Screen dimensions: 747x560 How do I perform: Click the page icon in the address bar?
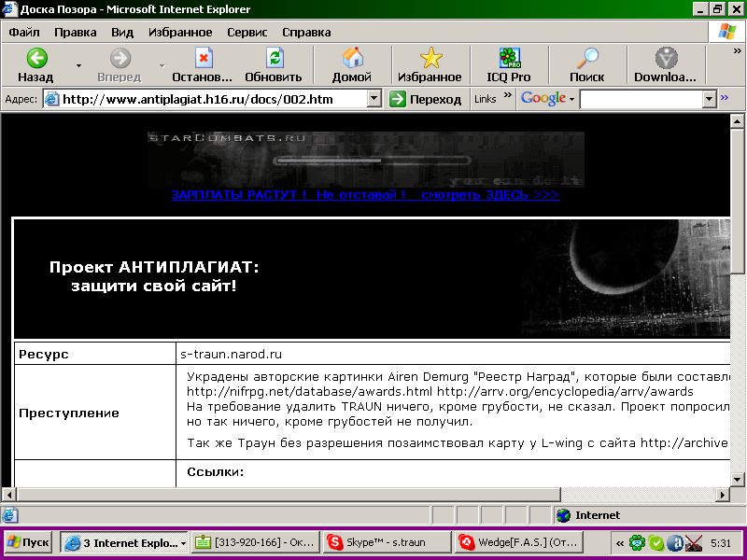51,99
